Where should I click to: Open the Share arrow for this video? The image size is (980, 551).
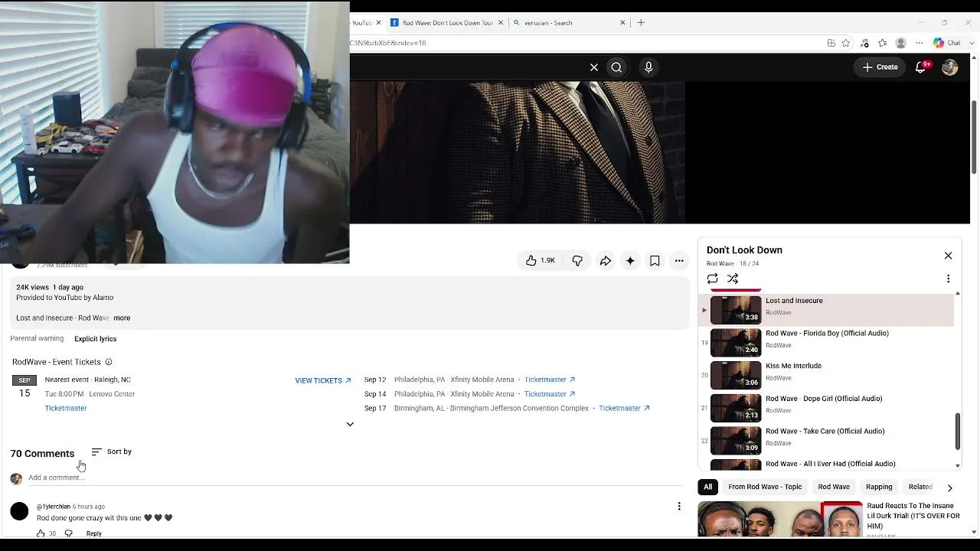(x=606, y=261)
